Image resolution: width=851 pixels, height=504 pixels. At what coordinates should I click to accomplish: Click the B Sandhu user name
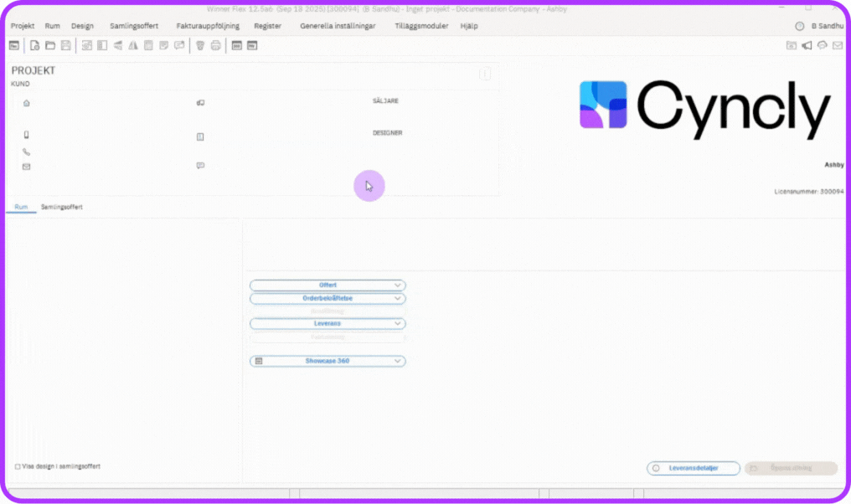pyautogui.click(x=827, y=26)
